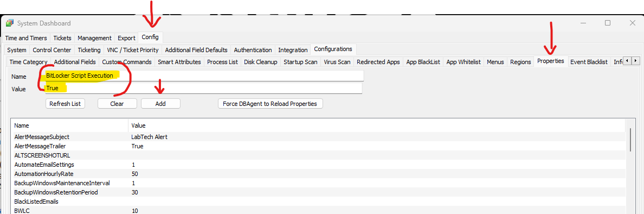Select the Menus tab
Image resolution: width=644 pixels, height=214 pixels.
click(x=495, y=62)
